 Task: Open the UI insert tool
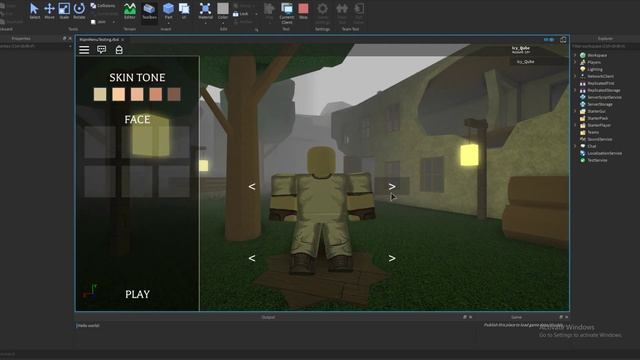point(184,10)
